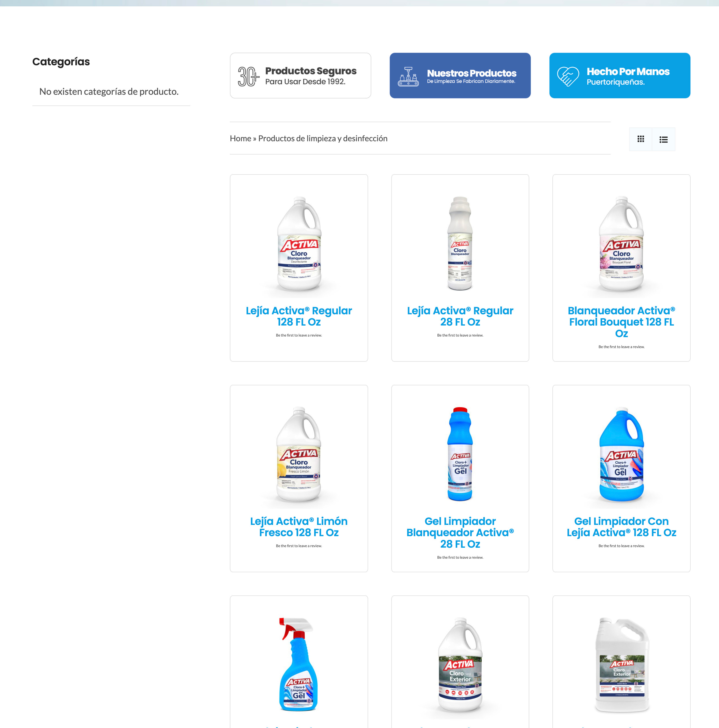Open Gel Limpiador Con Lejía 128 title

(x=621, y=527)
